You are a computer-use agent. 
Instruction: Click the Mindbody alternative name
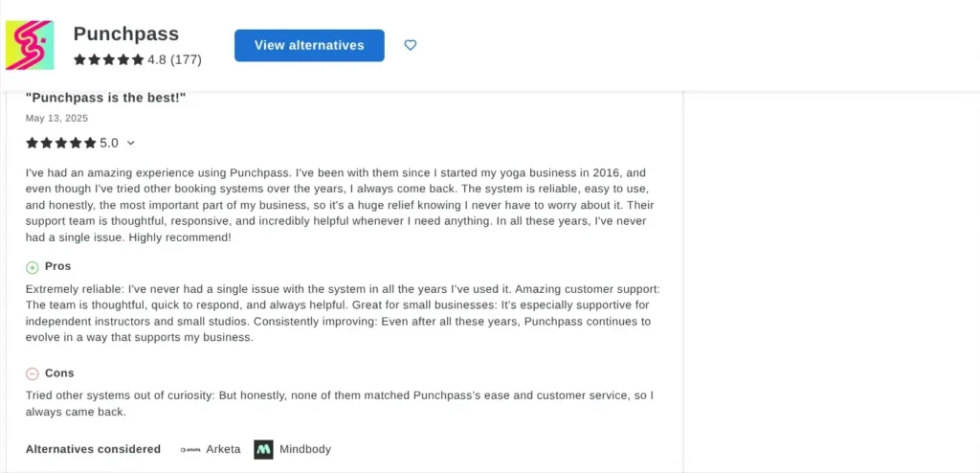(x=304, y=449)
